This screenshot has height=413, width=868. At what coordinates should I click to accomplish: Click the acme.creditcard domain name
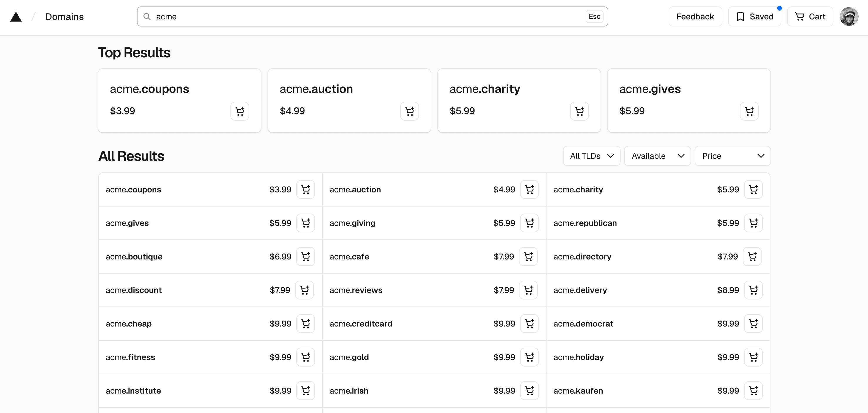tap(361, 323)
